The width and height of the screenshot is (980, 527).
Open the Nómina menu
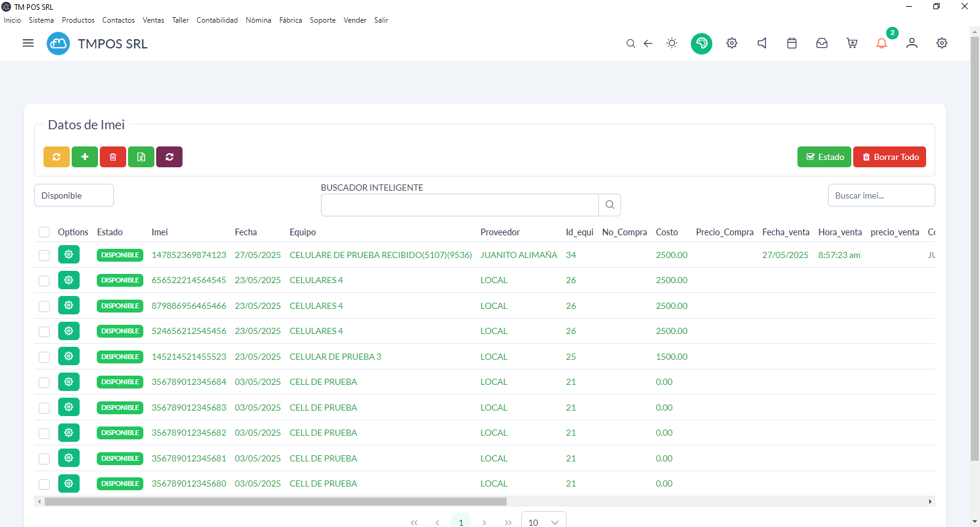tap(258, 20)
